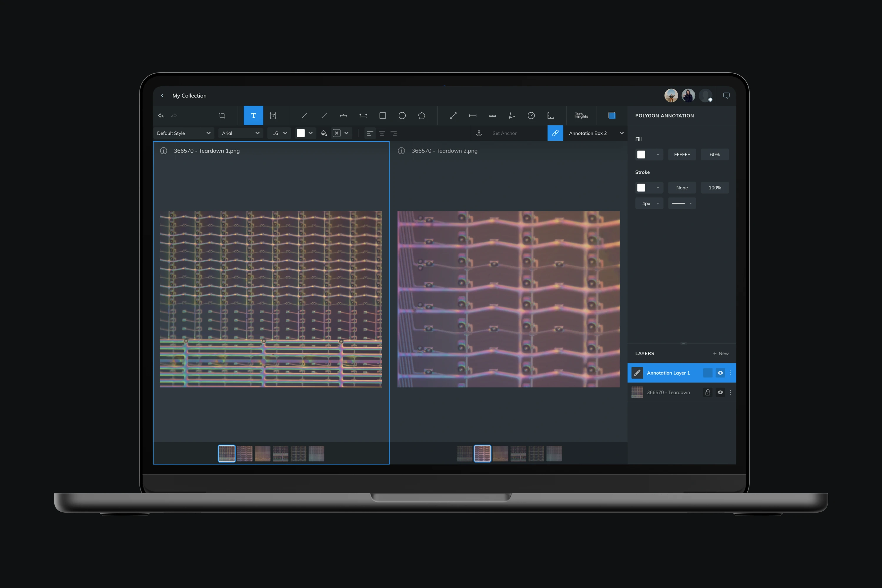882x588 pixels.
Task: Click + New to add layer
Action: [x=720, y=353]
